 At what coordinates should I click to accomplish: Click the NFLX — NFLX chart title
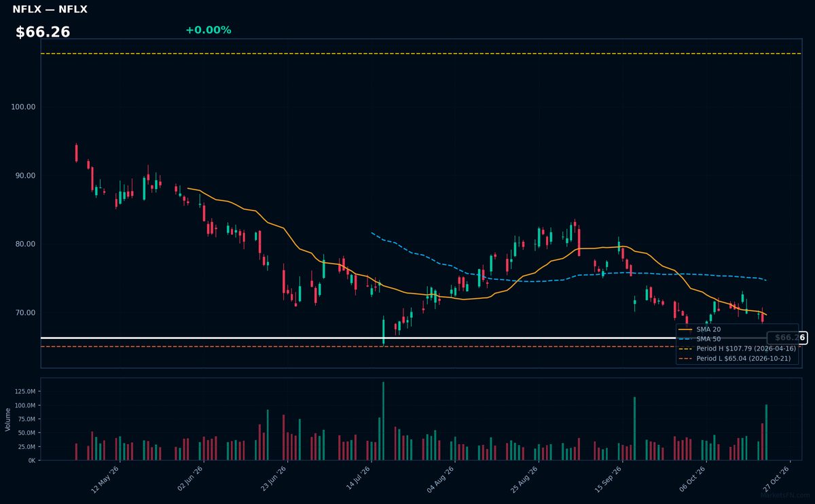50,10
